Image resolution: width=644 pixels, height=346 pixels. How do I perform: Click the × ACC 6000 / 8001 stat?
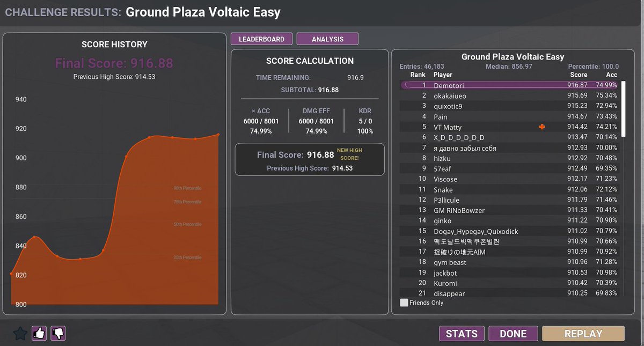point(261,121)
